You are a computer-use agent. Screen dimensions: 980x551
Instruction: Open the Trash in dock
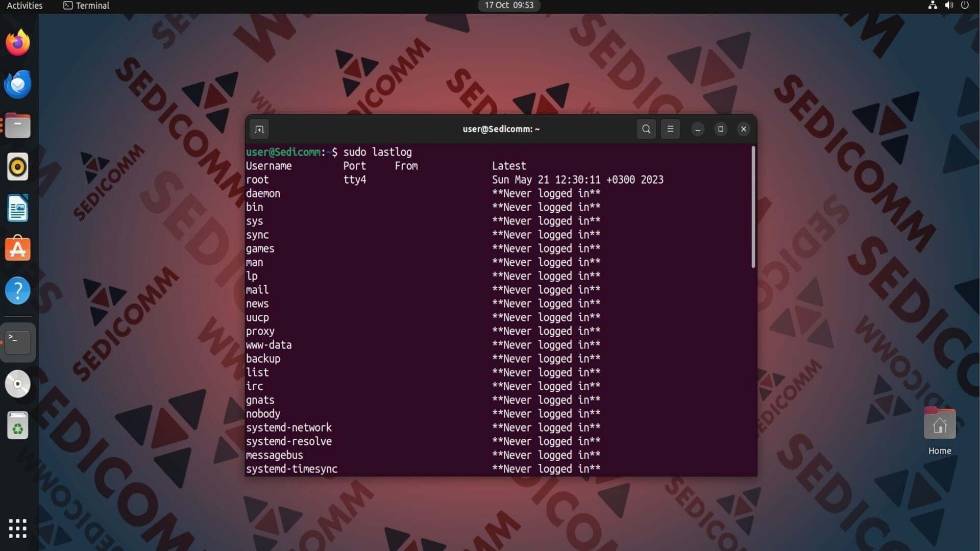coord(18,425)
